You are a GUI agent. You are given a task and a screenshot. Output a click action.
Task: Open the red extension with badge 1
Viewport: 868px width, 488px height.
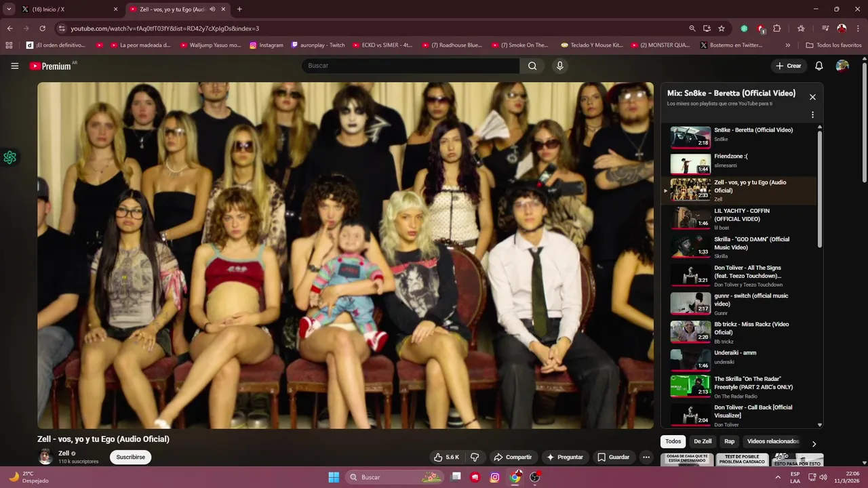tap(761, 28)
